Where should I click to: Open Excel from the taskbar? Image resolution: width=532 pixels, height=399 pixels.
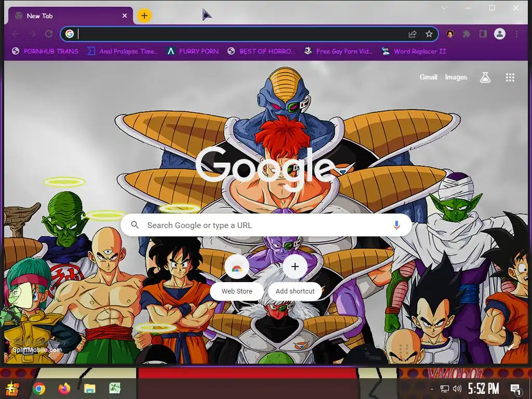pos(115,388)
